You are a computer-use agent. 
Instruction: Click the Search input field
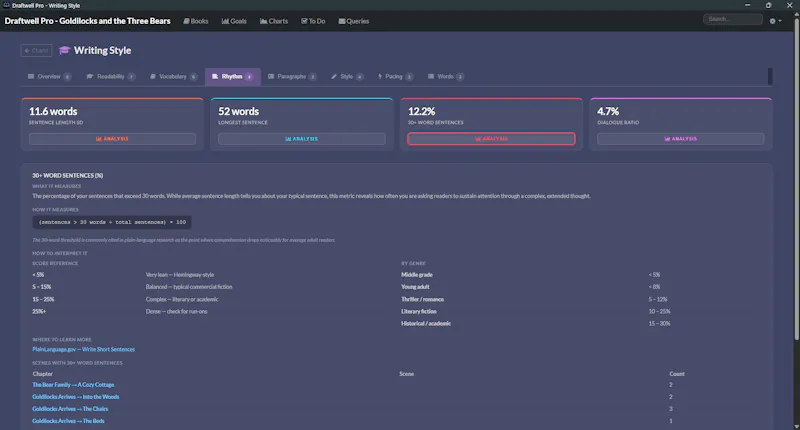[x=733, y=19]
